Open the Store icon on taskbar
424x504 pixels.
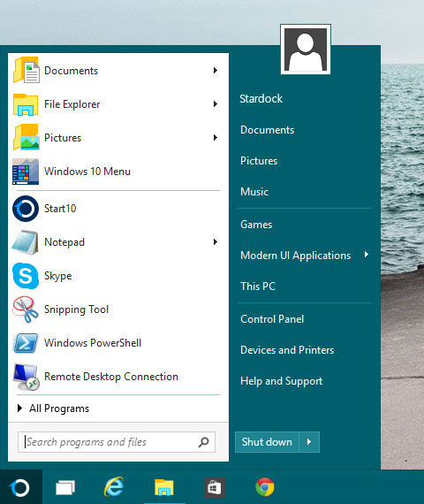[x=215, y=487]
